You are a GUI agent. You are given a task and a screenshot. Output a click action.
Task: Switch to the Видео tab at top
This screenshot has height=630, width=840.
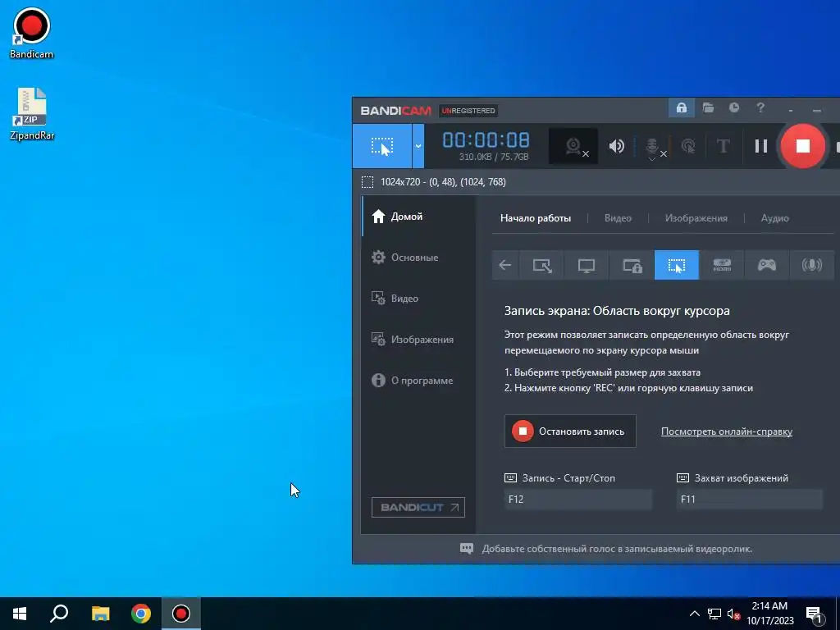[618, 218]
